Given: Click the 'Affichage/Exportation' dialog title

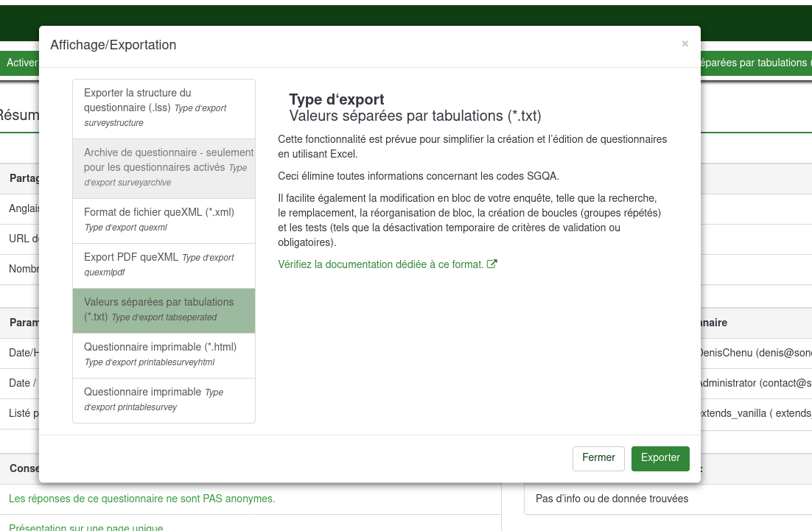Looking at the screenshot, I should coord(113,46).
